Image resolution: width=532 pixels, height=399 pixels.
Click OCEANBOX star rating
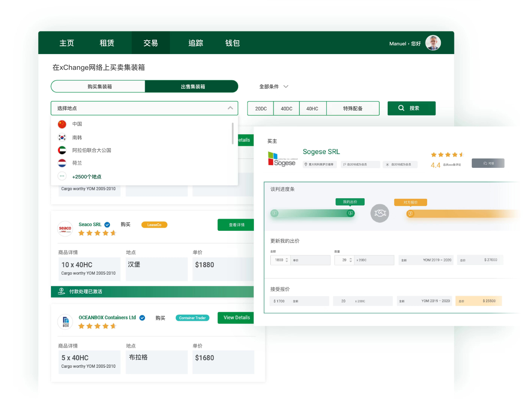pos(97,326)
